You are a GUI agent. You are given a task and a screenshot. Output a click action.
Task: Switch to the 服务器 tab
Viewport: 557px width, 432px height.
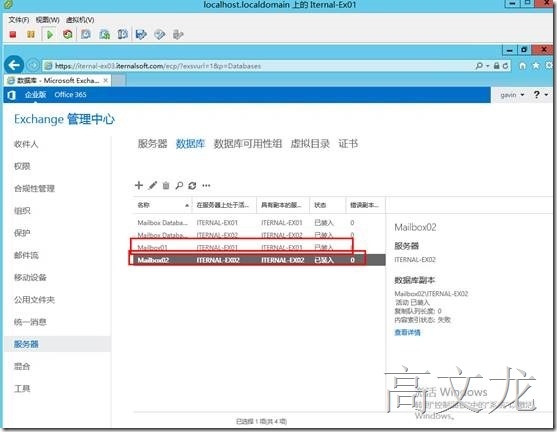(152, 144)
